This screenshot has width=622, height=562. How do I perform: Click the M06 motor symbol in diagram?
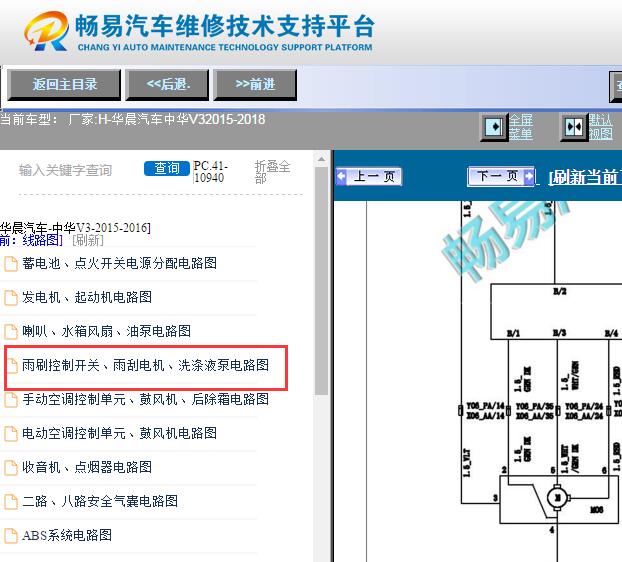pyautogui.click(x=557, y=497)
